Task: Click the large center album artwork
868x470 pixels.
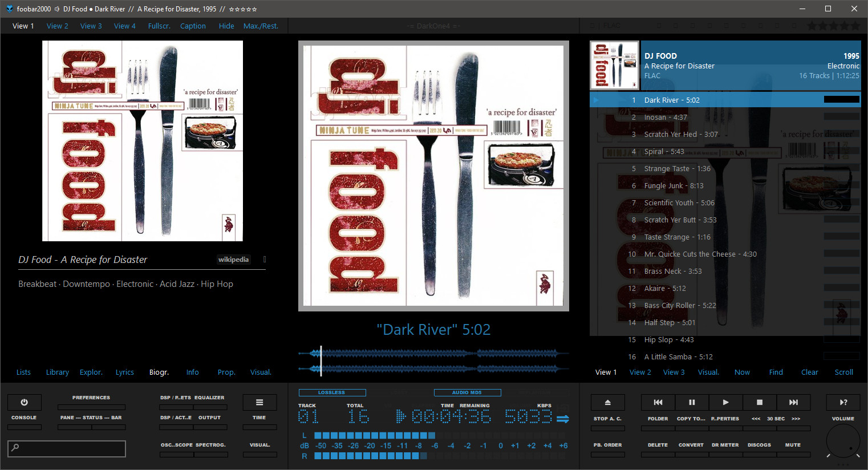Action: (x=433, y=176)
